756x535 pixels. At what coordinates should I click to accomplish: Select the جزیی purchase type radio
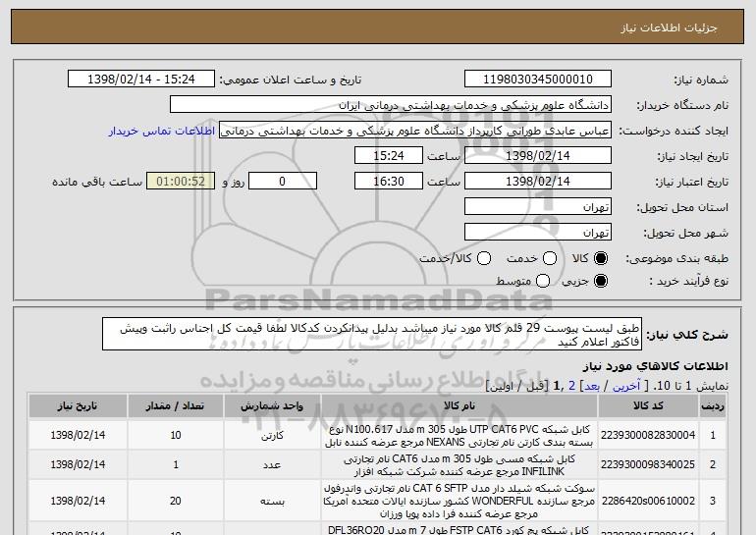coord(601,281)
